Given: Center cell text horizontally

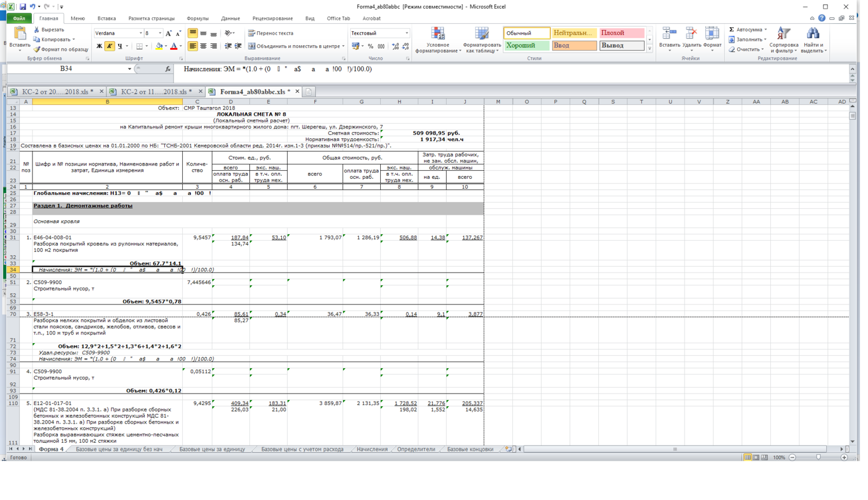Looking at the screenshot, I should point(203,46).
